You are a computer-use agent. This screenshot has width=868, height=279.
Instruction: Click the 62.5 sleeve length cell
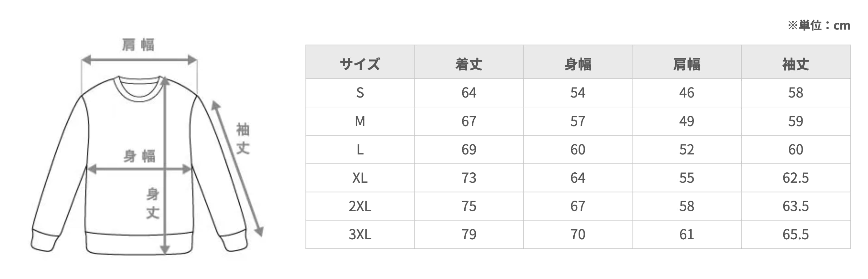tap(795, 178)
